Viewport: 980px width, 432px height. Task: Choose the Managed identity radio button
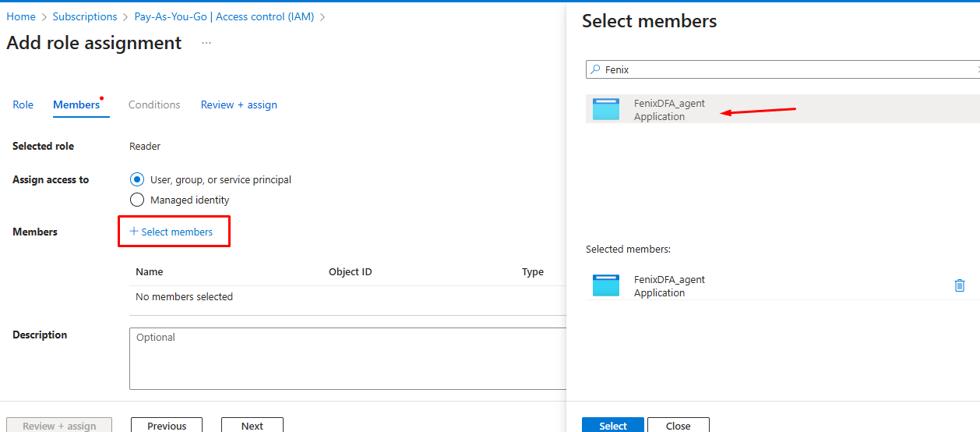click(137, 200)
